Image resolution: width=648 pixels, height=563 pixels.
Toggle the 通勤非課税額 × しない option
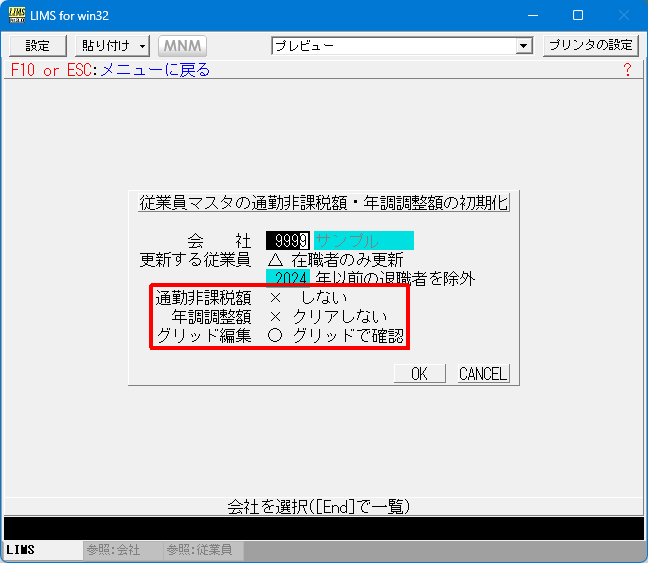309,298
